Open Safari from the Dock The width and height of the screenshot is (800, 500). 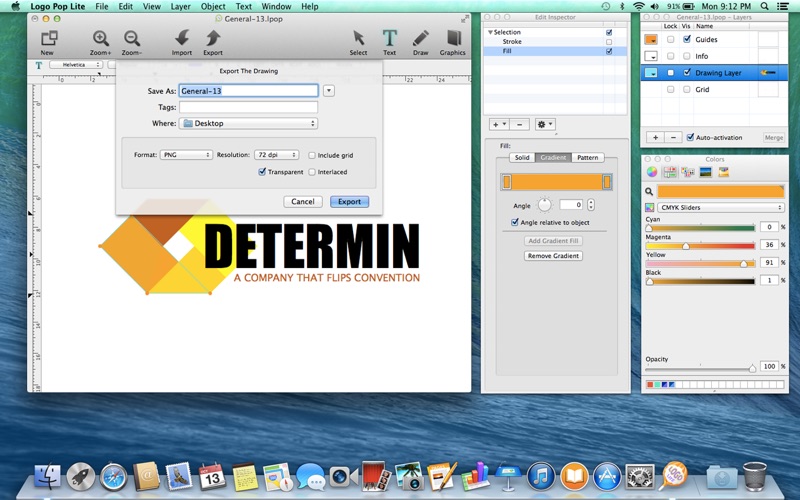(x=113, y=477)
